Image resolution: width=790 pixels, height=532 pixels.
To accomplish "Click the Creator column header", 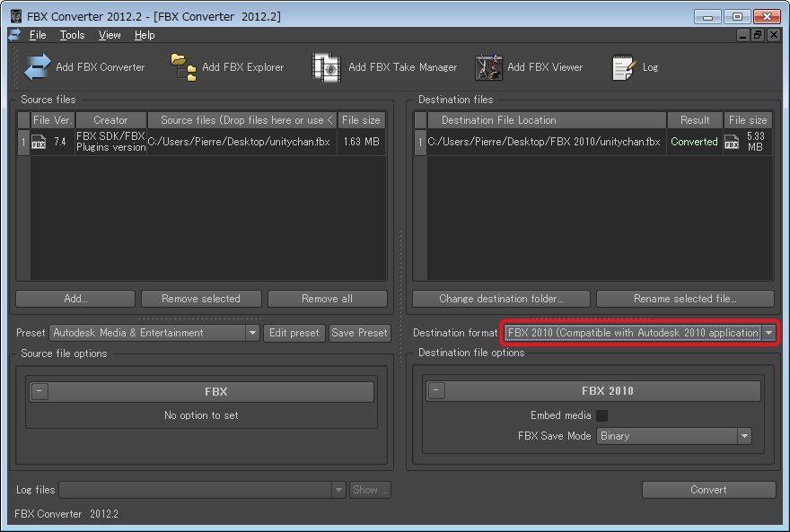I will pyautogui.click(x=110, y=120).
